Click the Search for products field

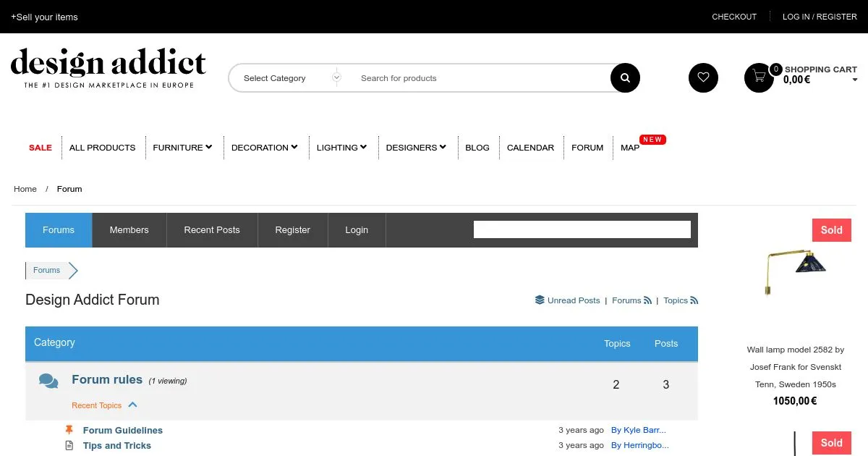pos(481,78)
